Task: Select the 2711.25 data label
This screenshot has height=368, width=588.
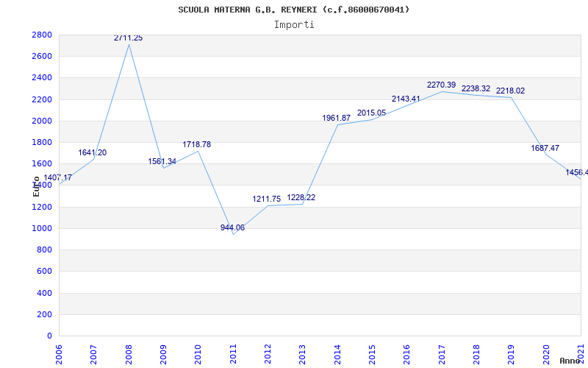Action: click(x=128, y=38)
